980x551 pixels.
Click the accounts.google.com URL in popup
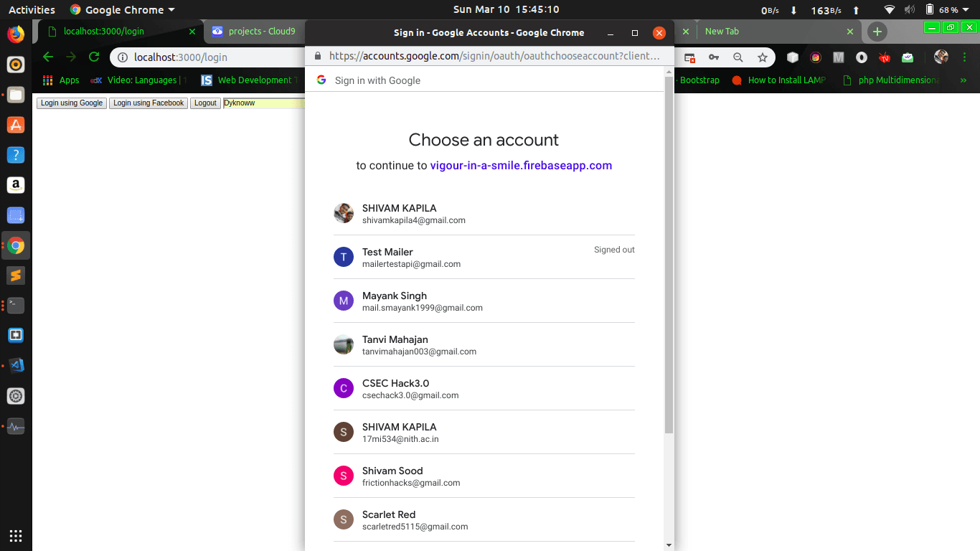tap(494, 56)
